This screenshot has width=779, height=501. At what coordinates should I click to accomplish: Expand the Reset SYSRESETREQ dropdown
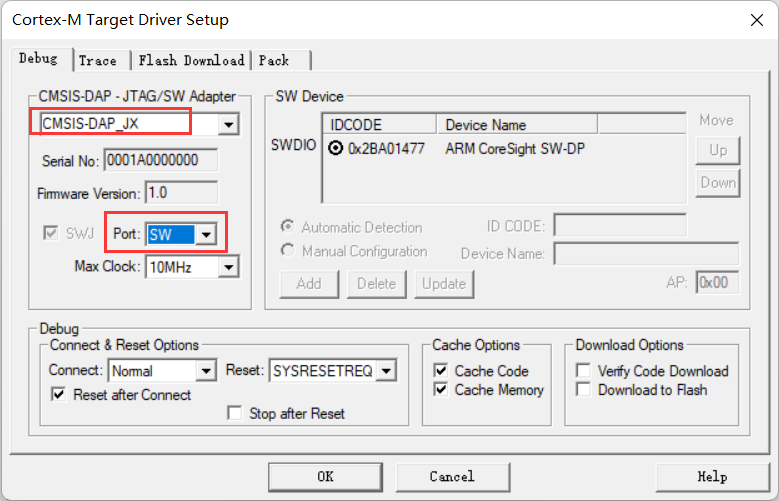(385, 371)
